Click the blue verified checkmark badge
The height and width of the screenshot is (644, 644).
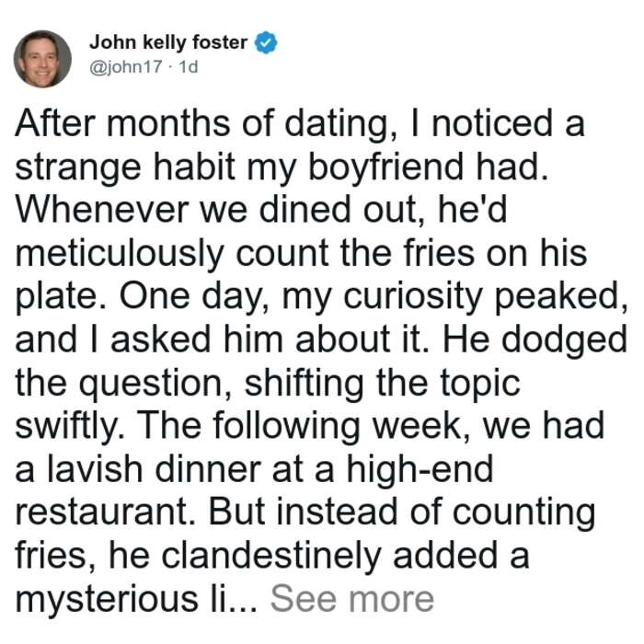tap(266, 42)
